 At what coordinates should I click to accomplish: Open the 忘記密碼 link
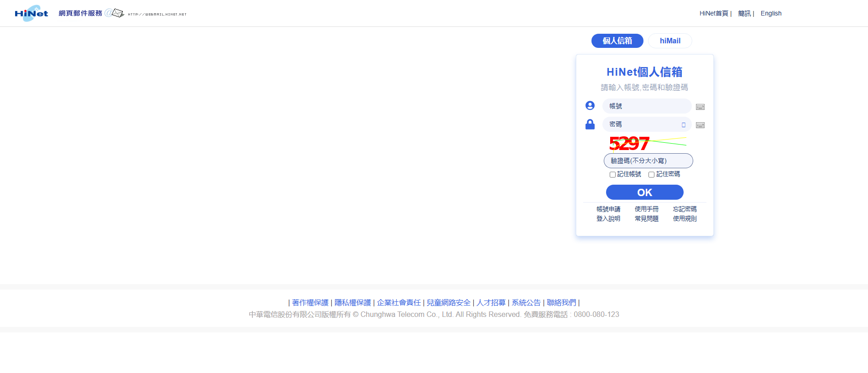pyautogui.click(x=685, y=209)
